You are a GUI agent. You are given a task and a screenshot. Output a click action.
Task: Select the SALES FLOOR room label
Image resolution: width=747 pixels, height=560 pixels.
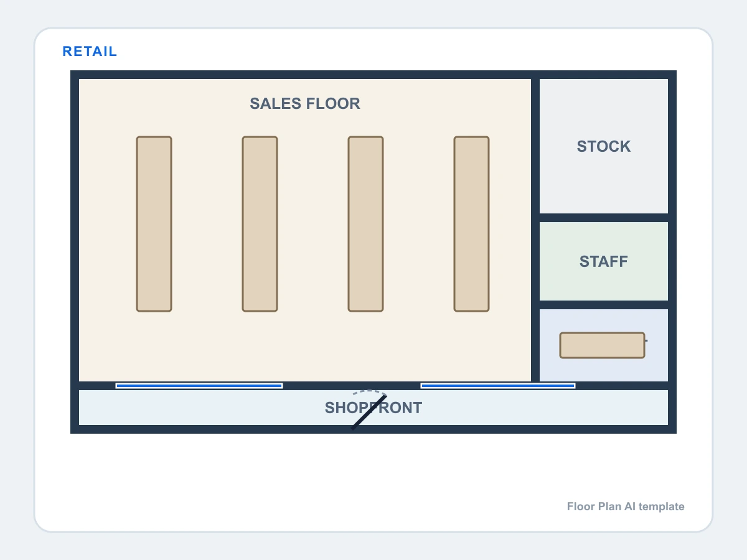(x=305, y=103)
